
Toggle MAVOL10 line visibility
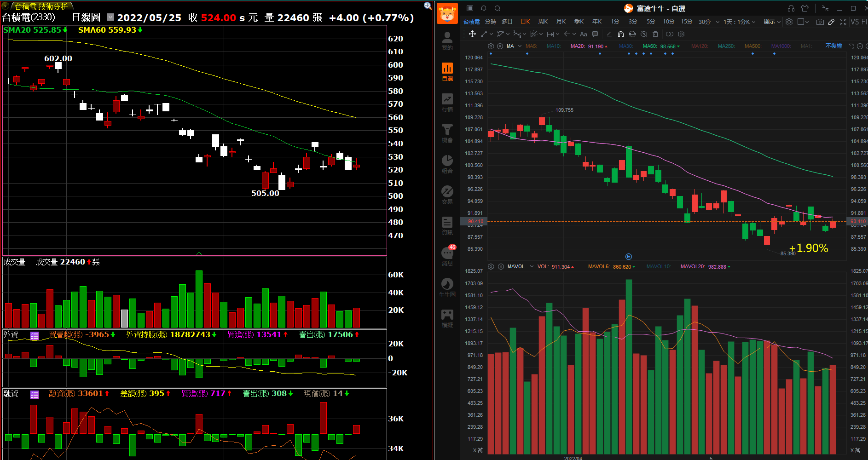[x=659, y=266]
